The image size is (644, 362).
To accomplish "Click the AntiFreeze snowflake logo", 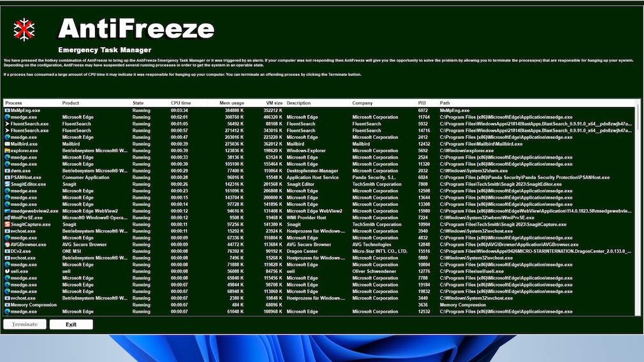I will [x=24, y=29].
